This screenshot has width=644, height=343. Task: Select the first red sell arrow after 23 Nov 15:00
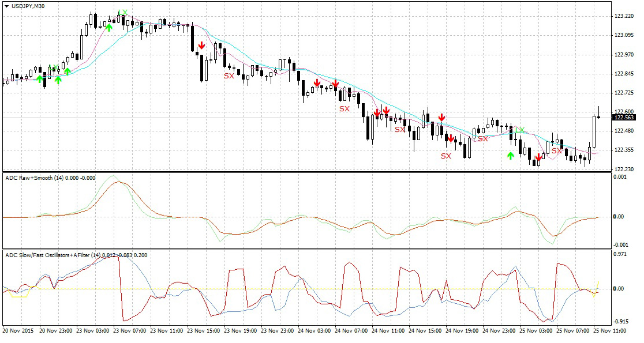tap(201, 46)
